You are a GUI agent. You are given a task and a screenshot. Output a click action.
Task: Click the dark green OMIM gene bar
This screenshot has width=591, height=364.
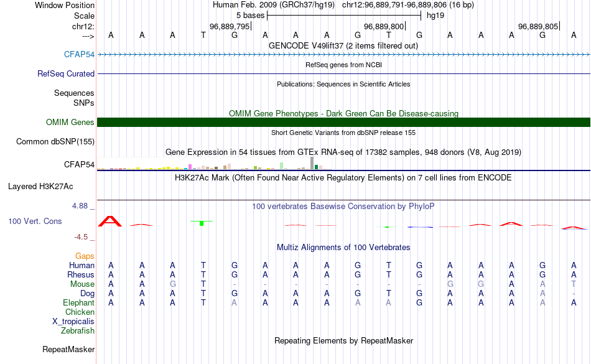tap(344, 122)
